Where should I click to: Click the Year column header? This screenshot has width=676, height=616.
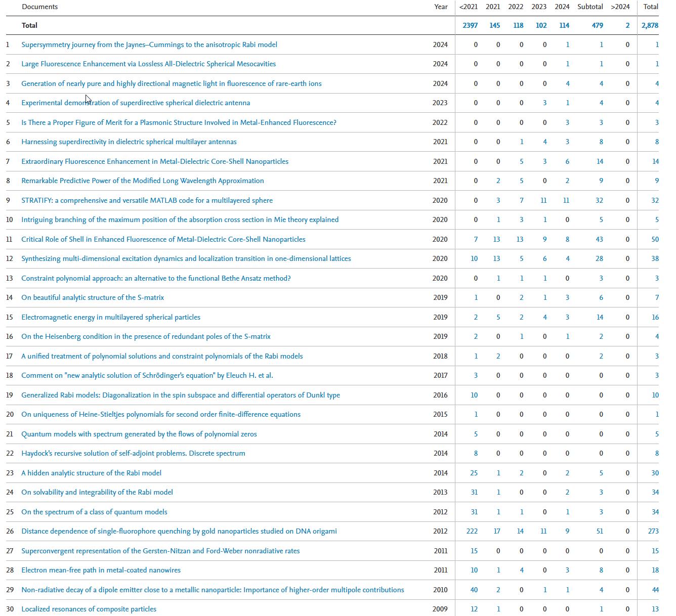441,7
